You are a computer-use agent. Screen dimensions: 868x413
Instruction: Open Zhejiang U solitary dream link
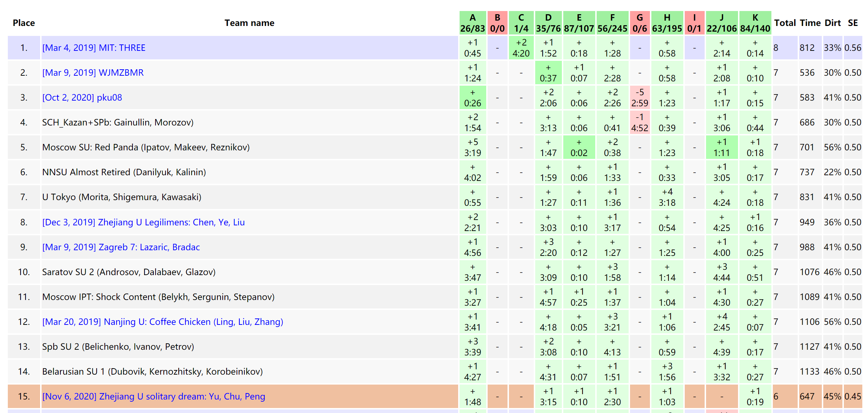[153, 396]
